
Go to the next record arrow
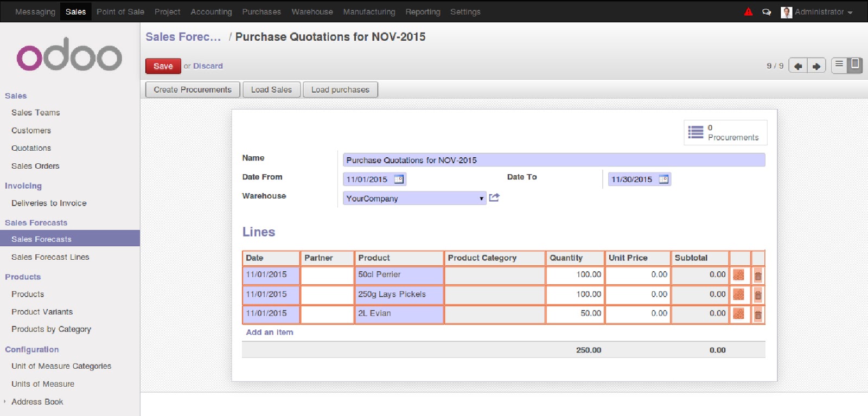pos(816,66)
